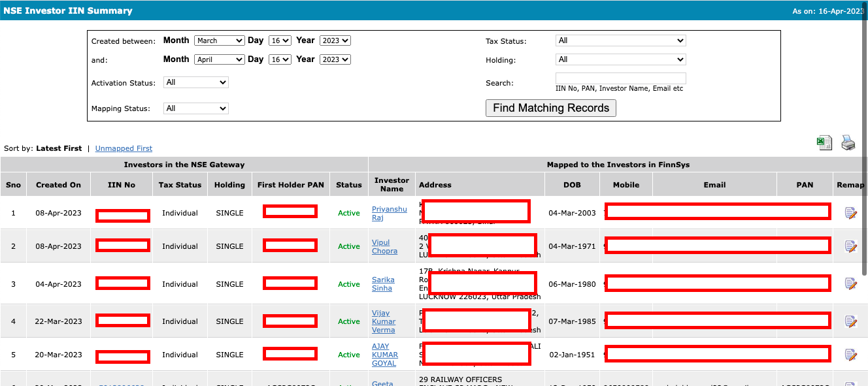The width and height of the screenshot is (868, 386).
Task: Export the table using the Excel icon
Action: (x=824, y=142)
